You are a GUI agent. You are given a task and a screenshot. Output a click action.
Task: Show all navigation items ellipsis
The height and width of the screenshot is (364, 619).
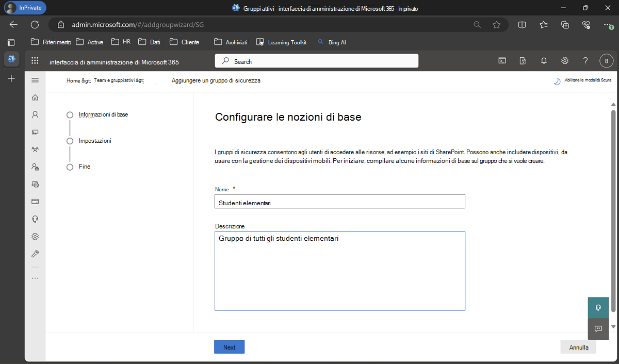pyautogui.click(x=35, y=278)
